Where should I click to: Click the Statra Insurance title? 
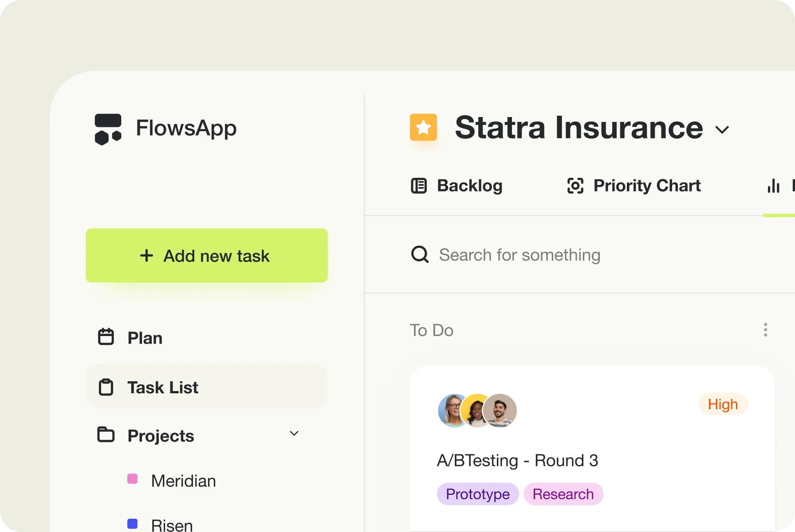click(579, 128)
